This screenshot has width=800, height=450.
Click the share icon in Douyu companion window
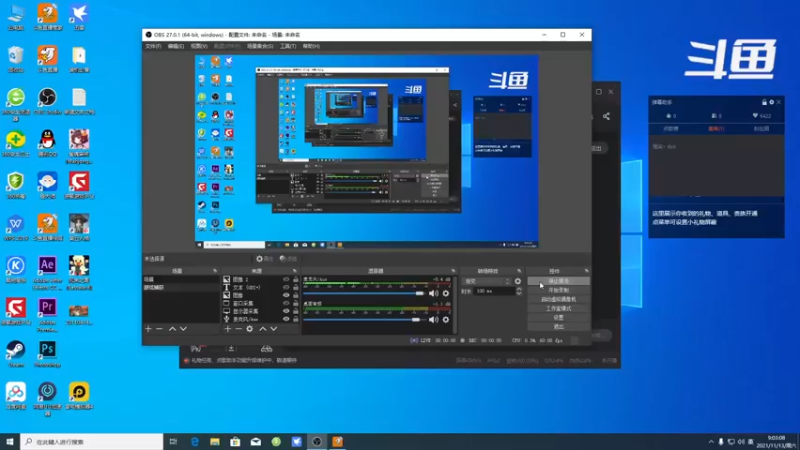606,116
